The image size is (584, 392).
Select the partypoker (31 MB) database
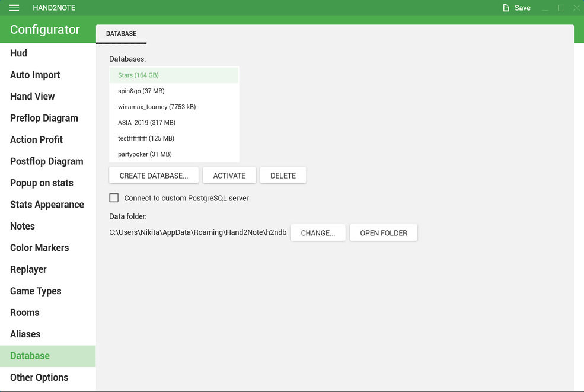(174, 154)
